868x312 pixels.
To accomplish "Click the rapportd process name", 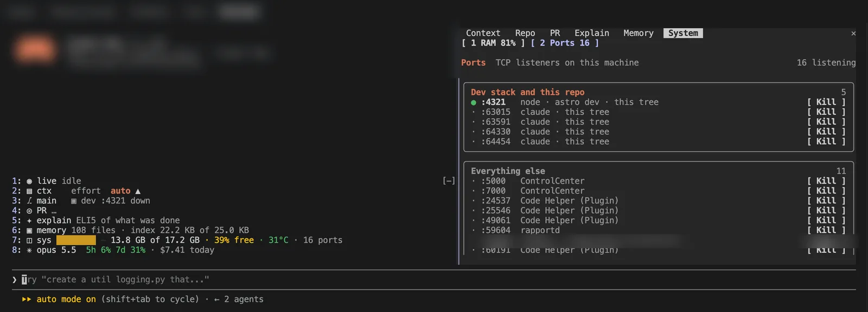I will point(540,230).
